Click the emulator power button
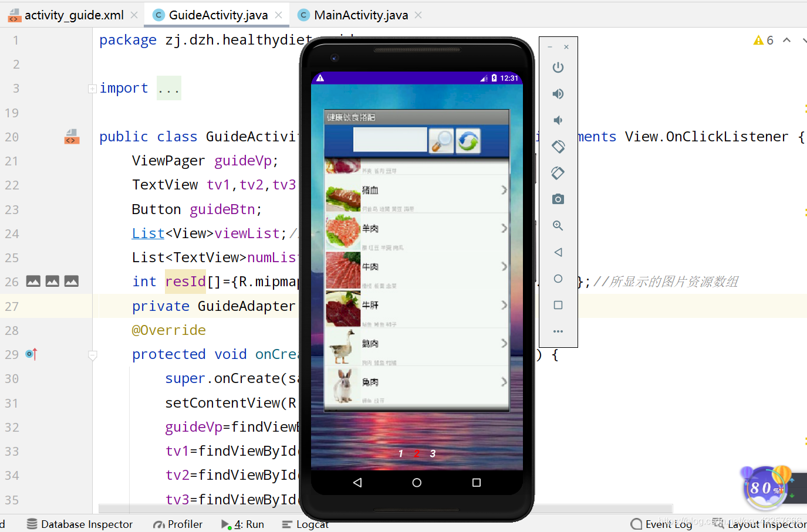Viewport: 807px width, 532px height. click(x=558, y=67)
